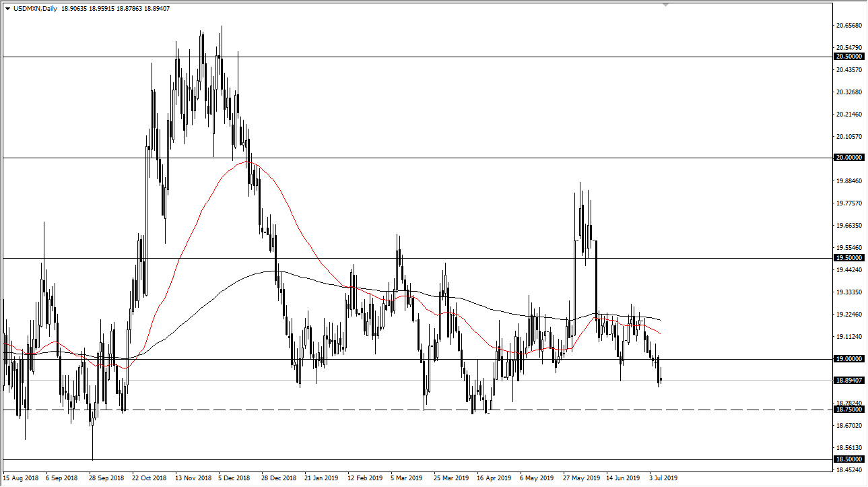868x487 pixels.
Task: Click the vertical price scale area
Action: 848,236
